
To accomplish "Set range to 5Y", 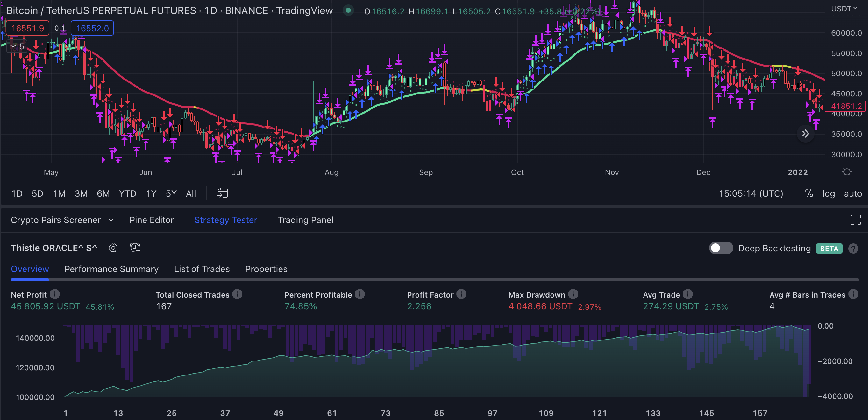I will click(x=171, y=193).
